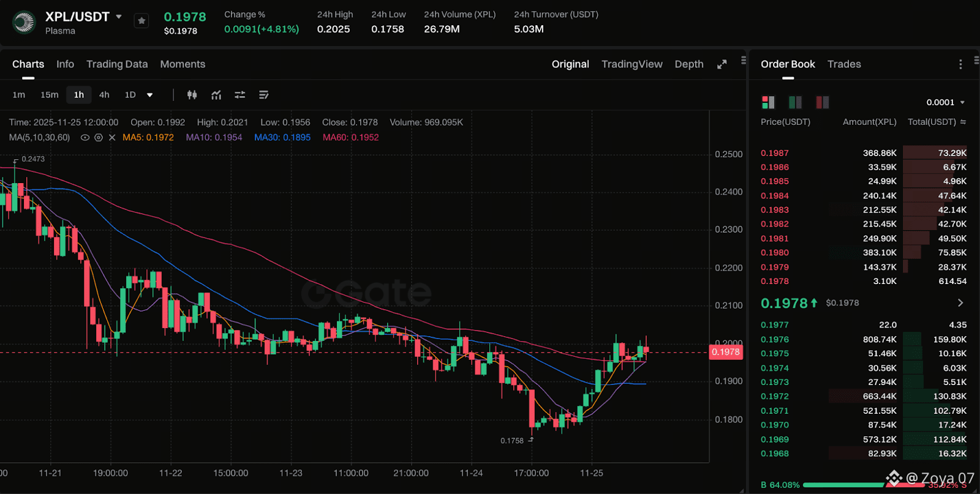Open the price precision 0.0001 dropdown
The height and width of the screenshot is (494, 980).
[x=946, y=102]
